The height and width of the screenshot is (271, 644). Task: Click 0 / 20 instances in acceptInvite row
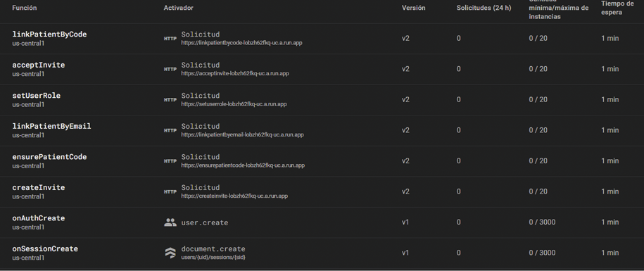click(538, 69)
